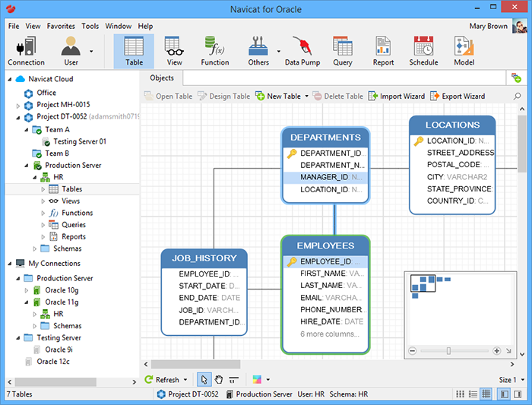Open the View objects icon
This screenshot has width=532, height=405.
click(174, 51)
